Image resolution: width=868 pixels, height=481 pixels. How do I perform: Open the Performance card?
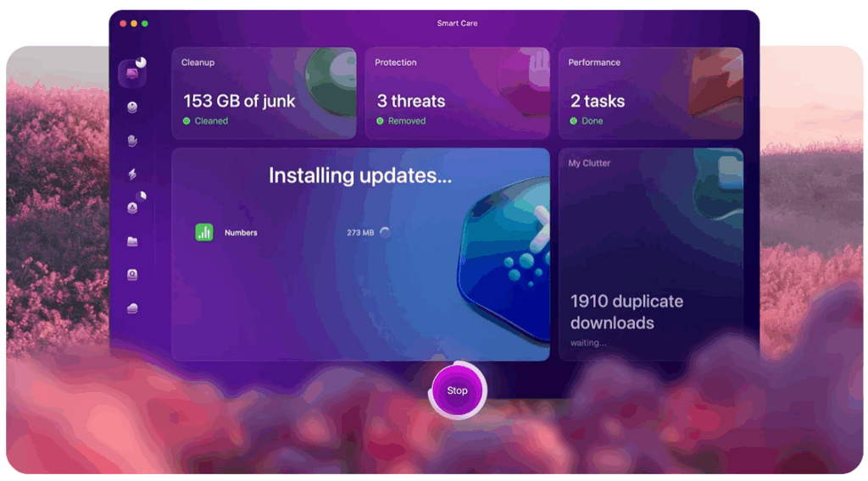(x=651, y=93)
